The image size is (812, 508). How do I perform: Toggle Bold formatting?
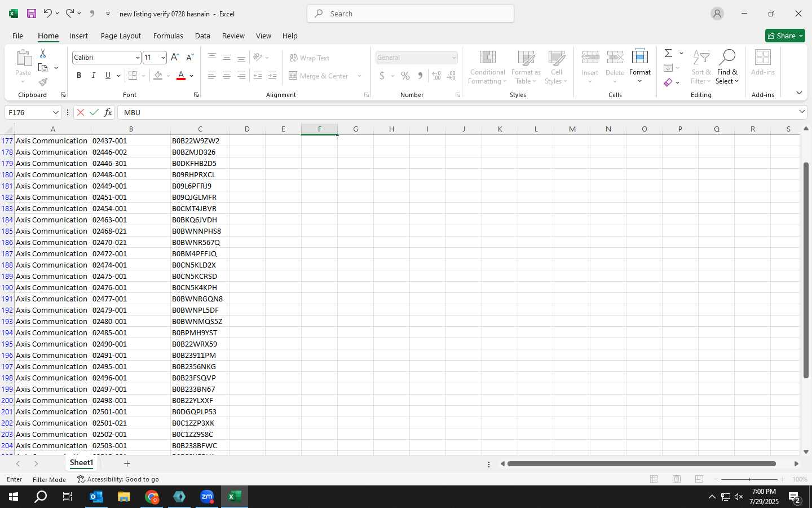tap(79, 76)
